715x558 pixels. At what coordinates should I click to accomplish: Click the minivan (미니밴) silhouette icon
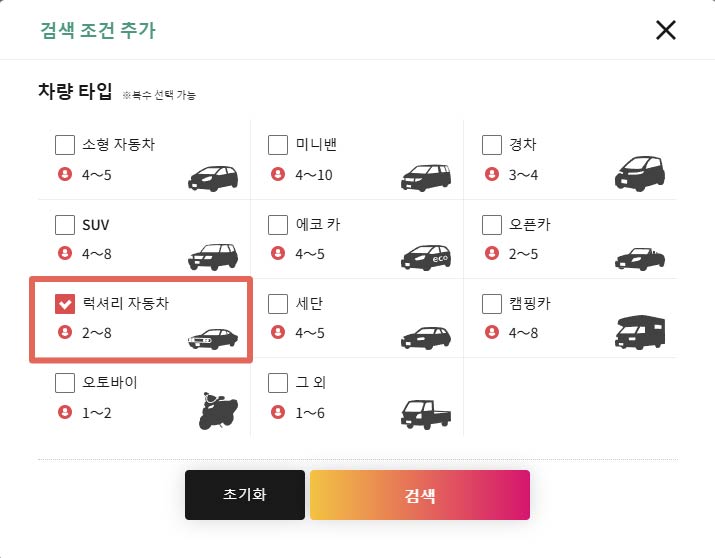[x=426, y=177]
